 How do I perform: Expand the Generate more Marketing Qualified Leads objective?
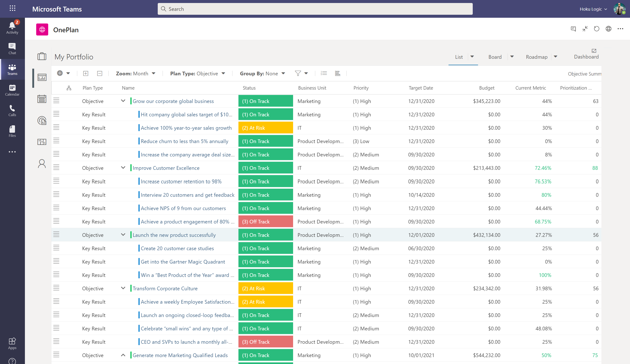click(123, 355)
